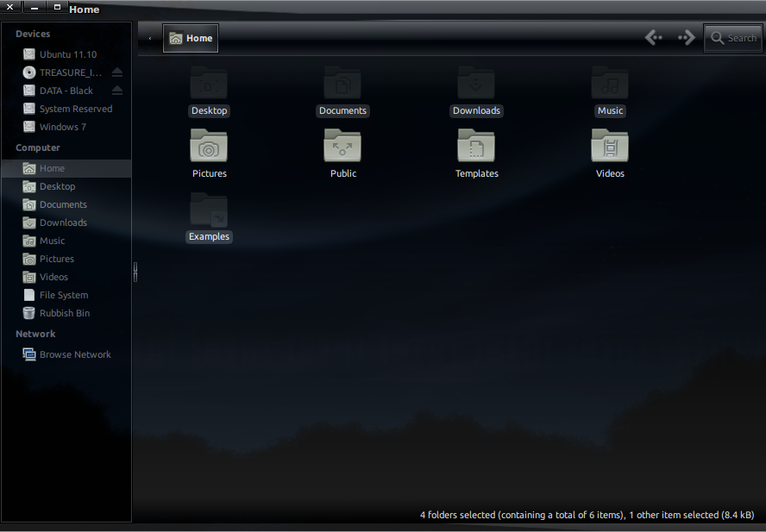The height and width of the screenshot is (532, 766).
Task: Click the Videos folder label
Action: point(610,173)
